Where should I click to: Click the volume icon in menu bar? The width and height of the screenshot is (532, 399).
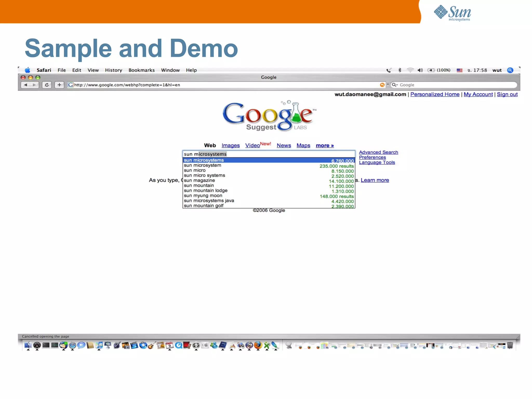[420, 70]
